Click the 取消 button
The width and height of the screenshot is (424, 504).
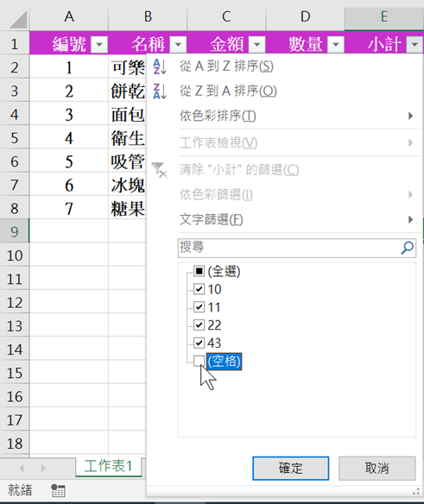click(377, 469)
